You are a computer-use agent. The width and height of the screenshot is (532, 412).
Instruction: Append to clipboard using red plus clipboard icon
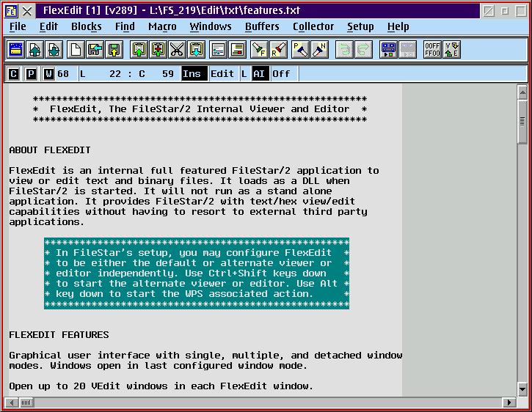[158, 50]
